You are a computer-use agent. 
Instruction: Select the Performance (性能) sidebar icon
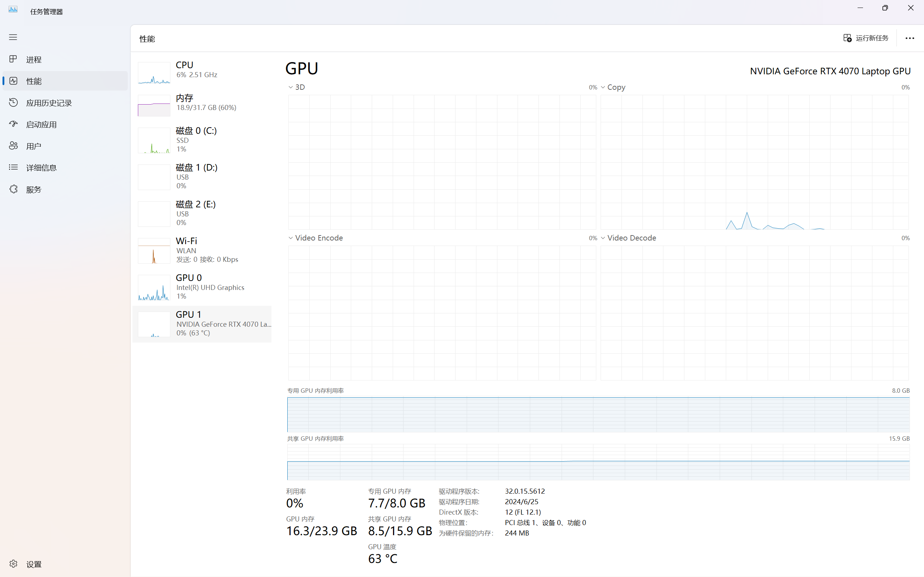coord(13,81)
